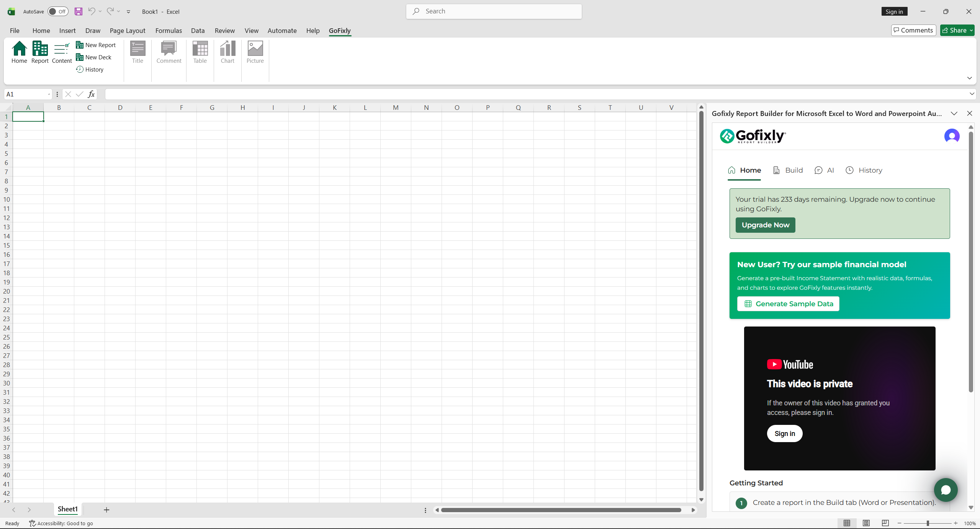
Task: Open the chat bubble widget
Action: point(946,490)
